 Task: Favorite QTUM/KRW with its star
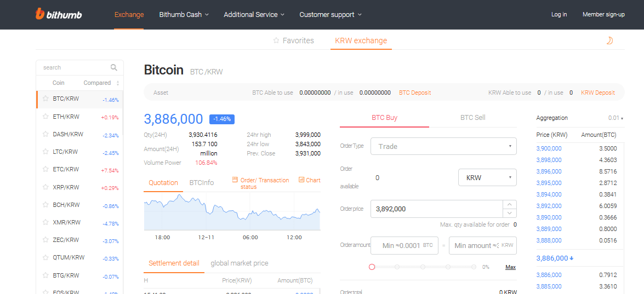point(45,257)
